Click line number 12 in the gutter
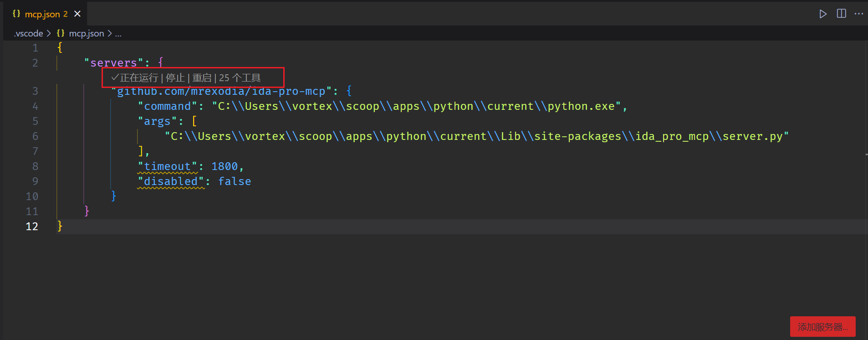Viewport: 868px width, 340px height. [x=32, y=227]
